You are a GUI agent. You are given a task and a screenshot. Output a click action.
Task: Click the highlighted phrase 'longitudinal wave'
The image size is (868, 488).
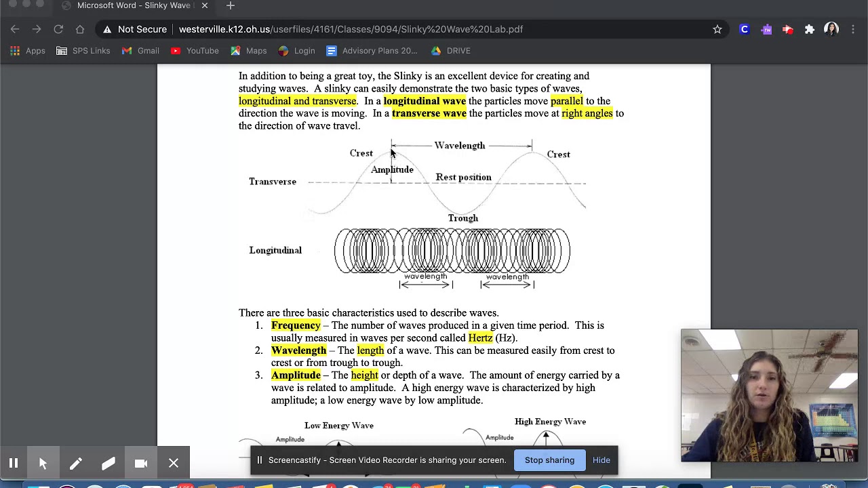tap(425, 101)
